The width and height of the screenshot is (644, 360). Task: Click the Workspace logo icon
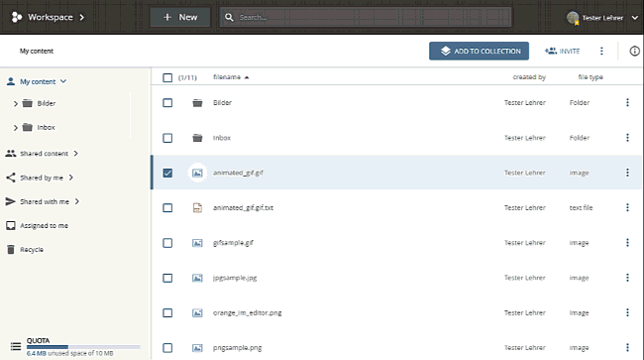(17, 17)
